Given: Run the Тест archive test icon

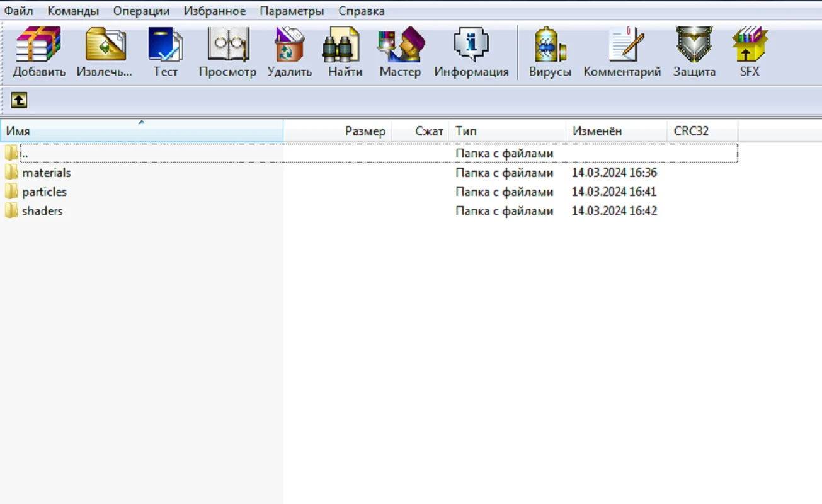Looking at the screenshot, I should coord(166,44).
